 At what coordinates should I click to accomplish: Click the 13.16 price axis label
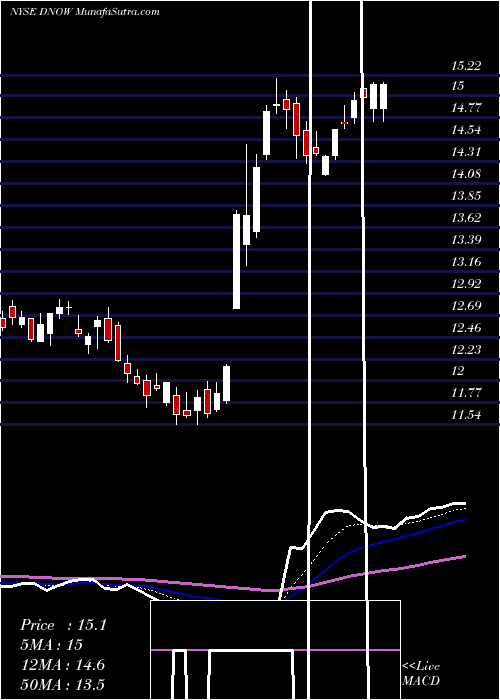[x=466, y=261]
